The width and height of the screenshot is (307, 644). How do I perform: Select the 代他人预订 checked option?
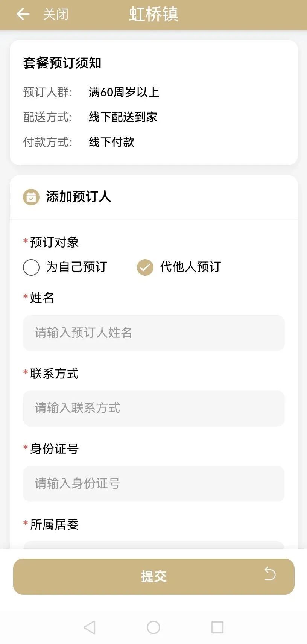coord(145,267)
